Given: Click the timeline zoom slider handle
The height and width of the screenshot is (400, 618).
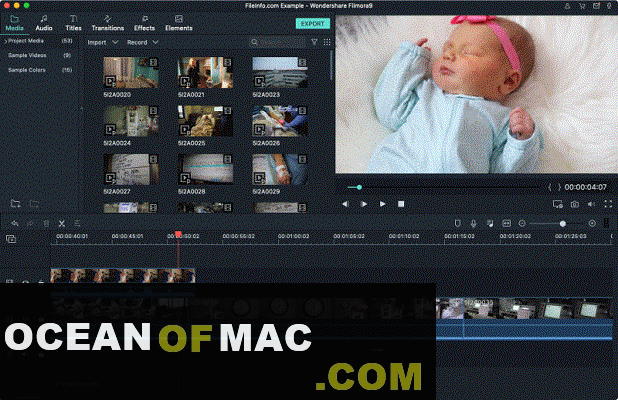Looking at the screenshot, I should (562, 223).
